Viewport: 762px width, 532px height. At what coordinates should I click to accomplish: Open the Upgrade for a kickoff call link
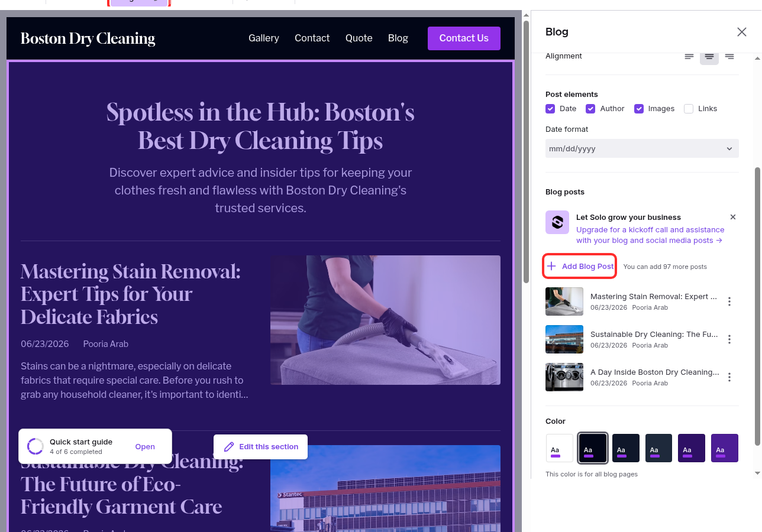pyautogui.click(x=650, y=235)
